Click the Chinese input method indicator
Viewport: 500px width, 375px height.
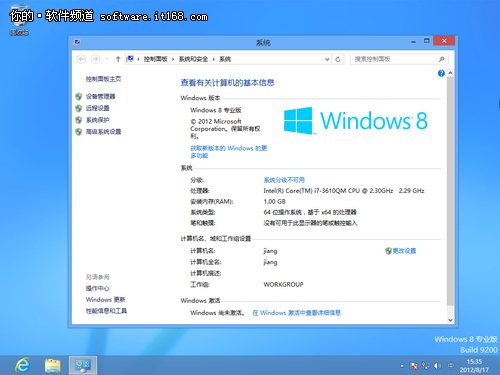451,366
